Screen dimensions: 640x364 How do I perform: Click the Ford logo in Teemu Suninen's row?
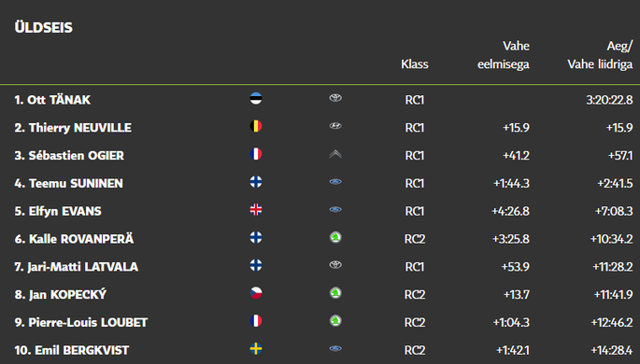click(x=335, y=182)
